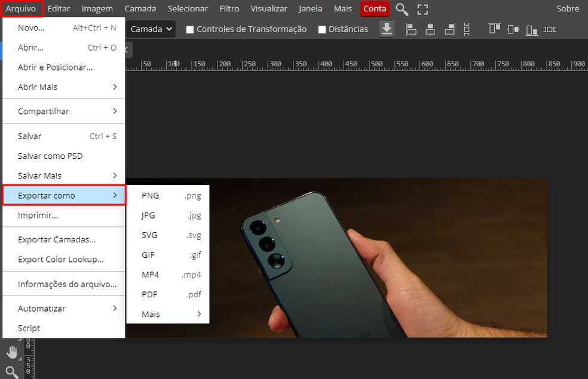This screenshot has height=379, width=588.
Task: Open the Camada dropdown in options bar
Action: [x=151, y=29]
